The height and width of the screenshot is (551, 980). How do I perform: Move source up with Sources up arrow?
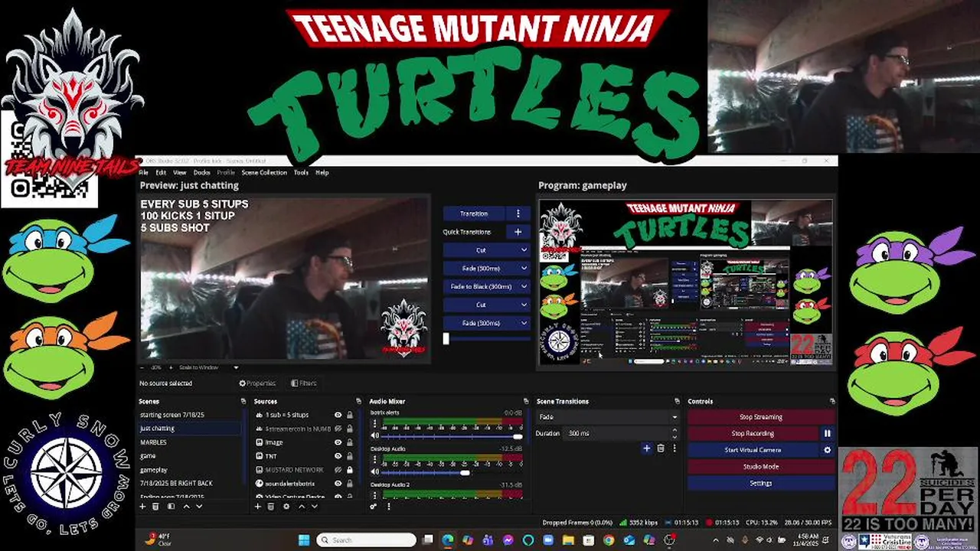click(x=301, y=507)
